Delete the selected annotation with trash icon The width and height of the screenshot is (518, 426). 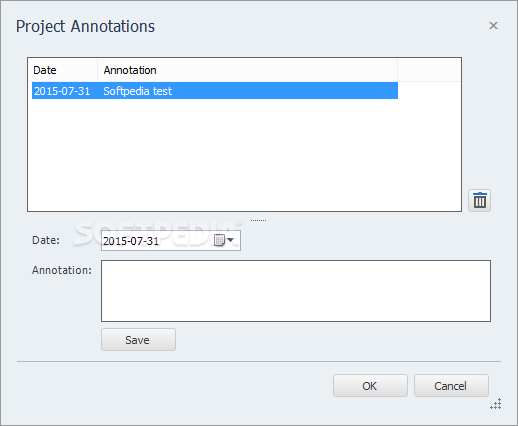479,200
